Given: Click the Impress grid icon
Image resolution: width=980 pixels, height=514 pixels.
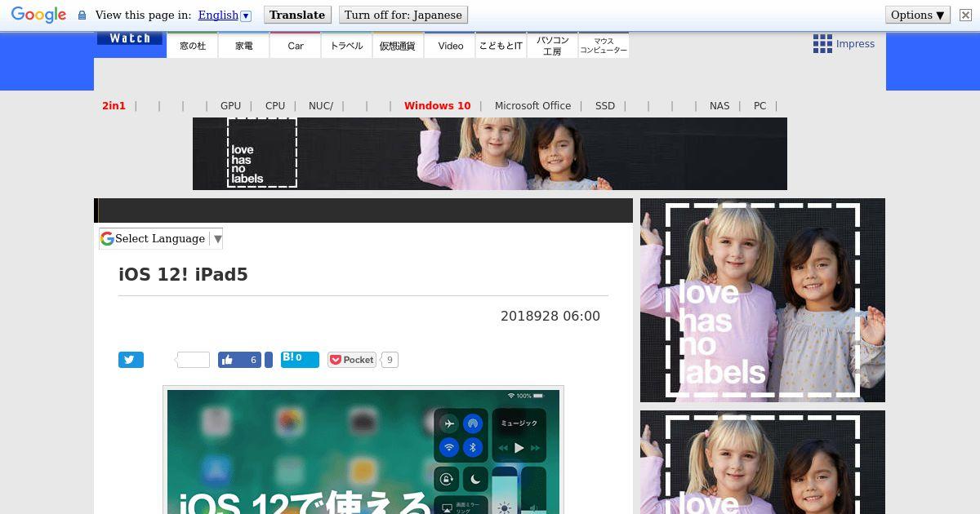Looking at the screenshot, I should pos(822,44).
